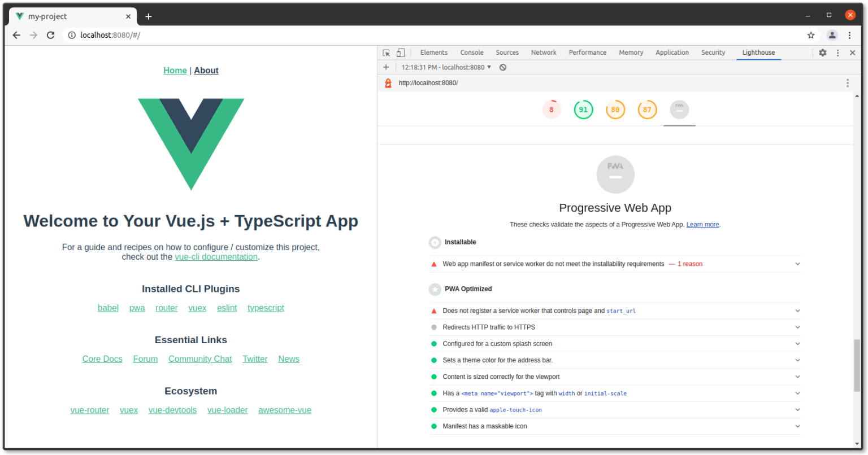The width and height of the screenshot is (868, 455).
Task: Open the vue-cli documentation link
Action: tap(216, 256)
